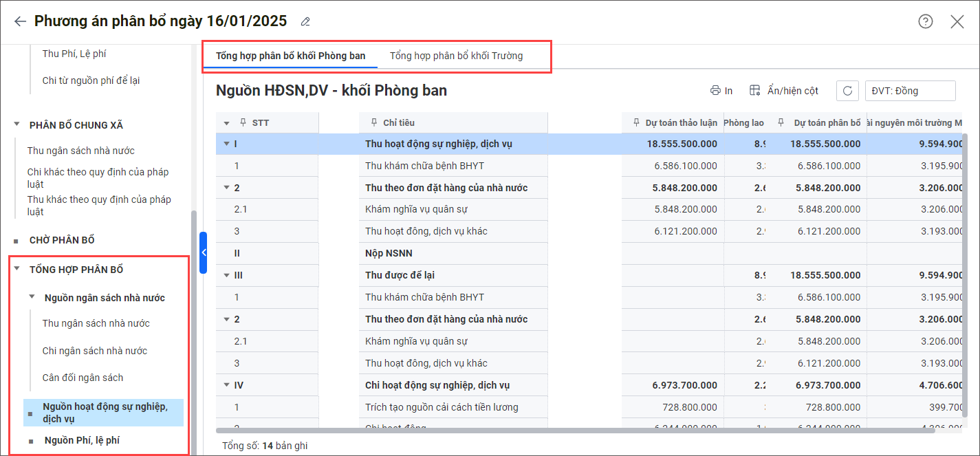The height and width of the screenshot is (456, 980).
Task: Select Nguồn Phí, lệ phí in sidebar
Action: (x=82, y=440)
